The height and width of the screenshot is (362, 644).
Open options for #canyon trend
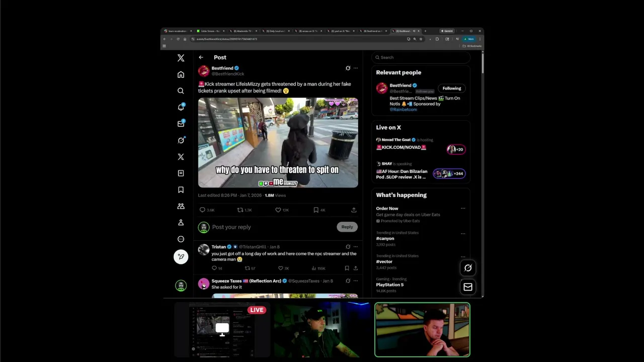pos(463,233)
